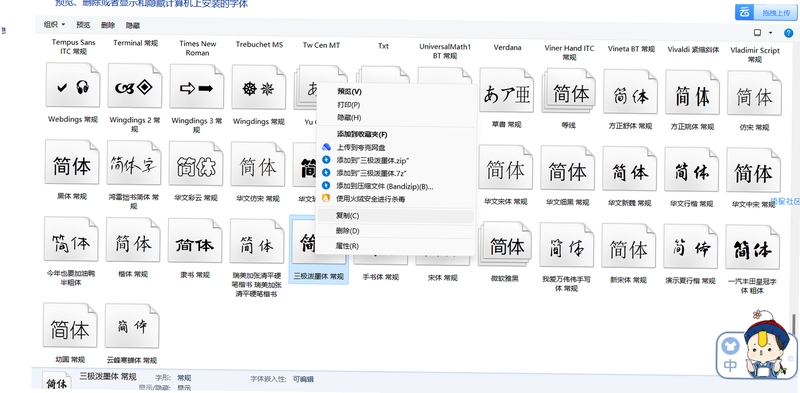The image size is (800, 393).
Task: Select the 仿宋 常规 font icon
Action: [754, 94]
